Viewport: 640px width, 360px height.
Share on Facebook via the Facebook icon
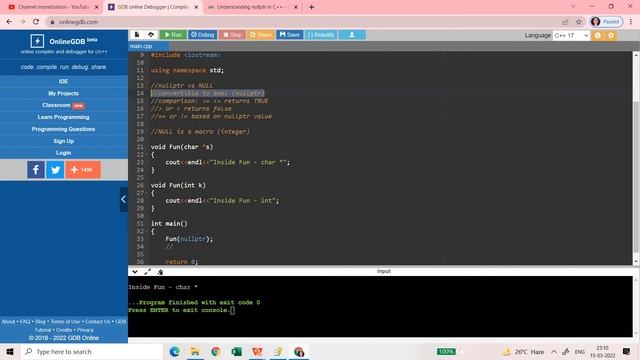click(36, 169)
